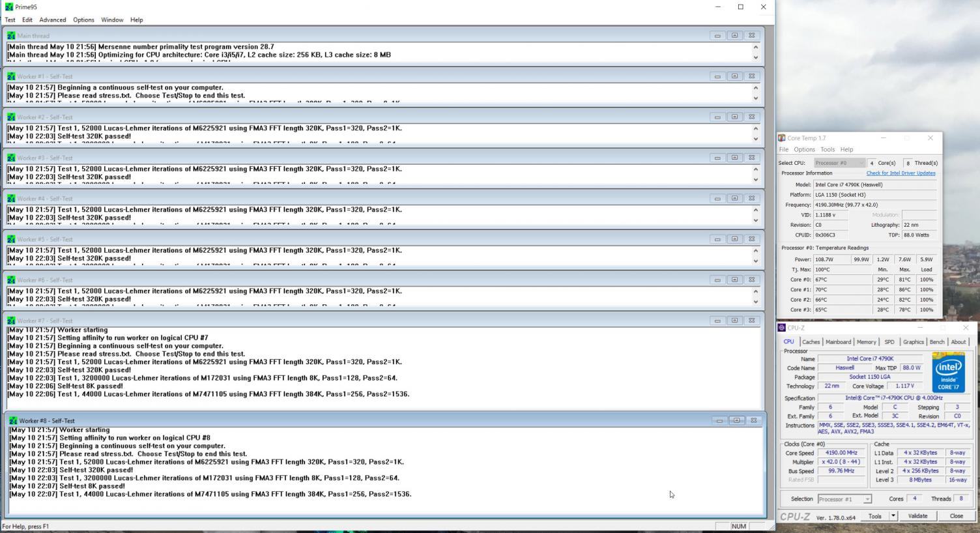The height and width of the screenshot is (533, 980).
Task: Click the Worker #6 window icon
Action: click(11, 280)
